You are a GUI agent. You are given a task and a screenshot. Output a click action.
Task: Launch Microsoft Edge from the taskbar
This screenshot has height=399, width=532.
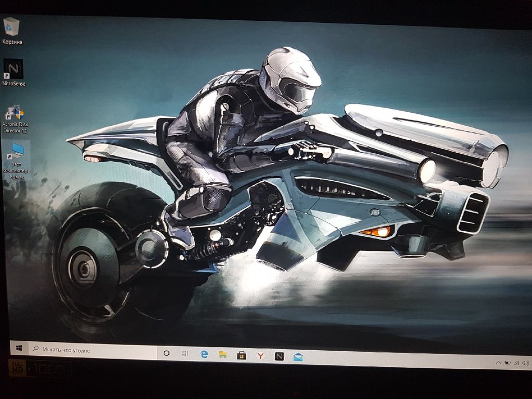pyautogui.click(x=204, y=354)
